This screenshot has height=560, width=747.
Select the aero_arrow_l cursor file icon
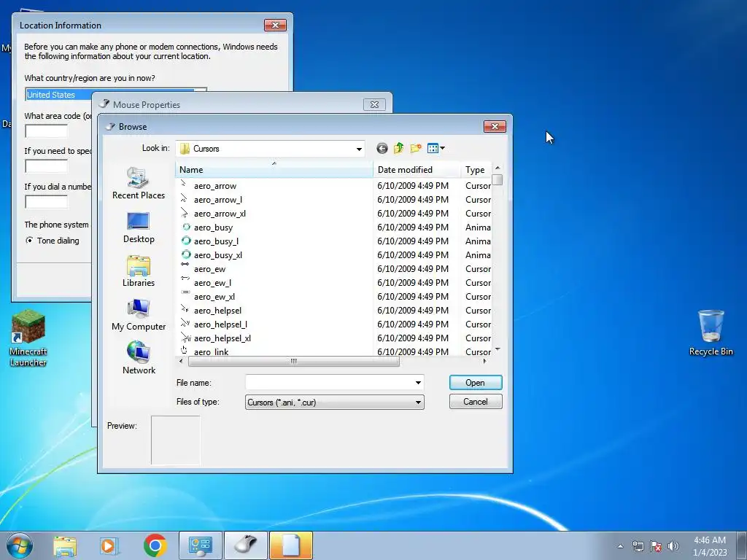point(185,199)
